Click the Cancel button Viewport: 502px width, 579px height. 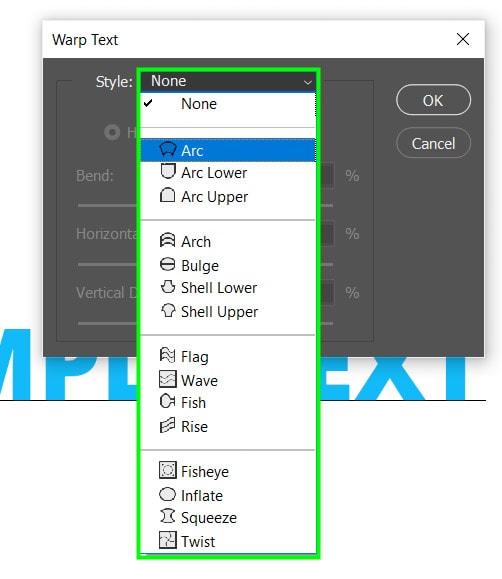click(x=433, y=143)
